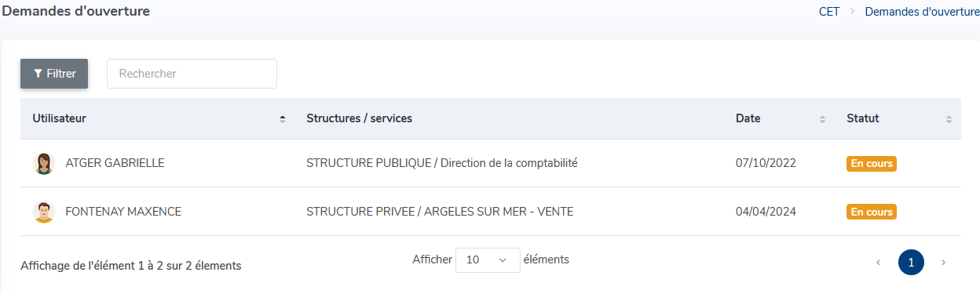
Task: Click ATGER GABRIELLE's avatar
Action: click(44, 163)
